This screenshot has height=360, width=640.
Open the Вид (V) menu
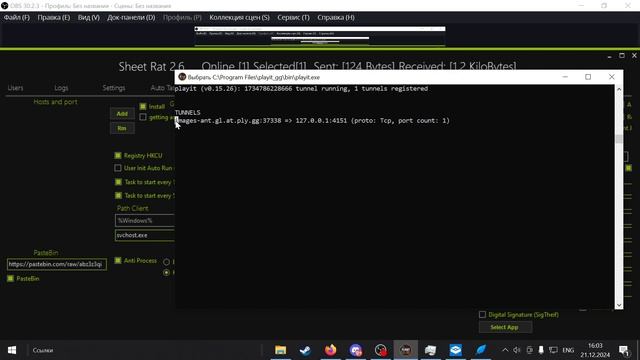[89, 18]
